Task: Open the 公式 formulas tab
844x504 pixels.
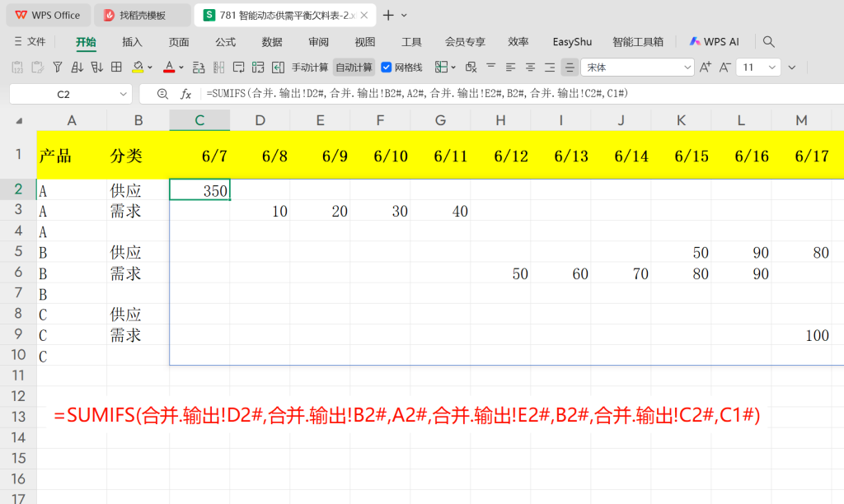Action: 225,42
